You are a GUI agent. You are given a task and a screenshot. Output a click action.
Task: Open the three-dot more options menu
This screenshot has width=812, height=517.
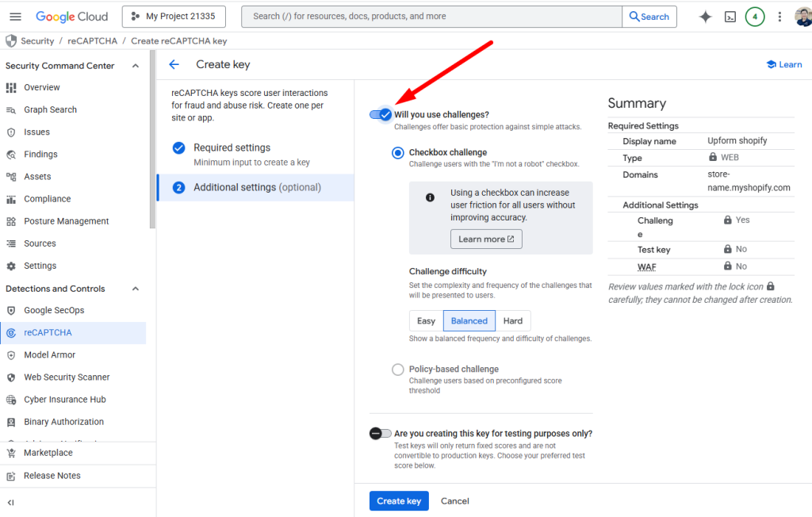click(x=779, y=17)
